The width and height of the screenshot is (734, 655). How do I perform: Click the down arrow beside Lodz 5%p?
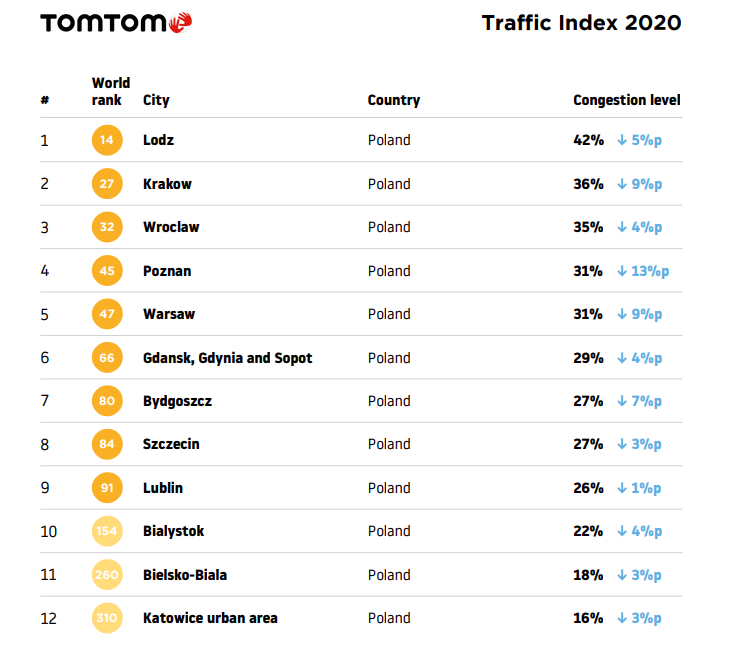621,140
